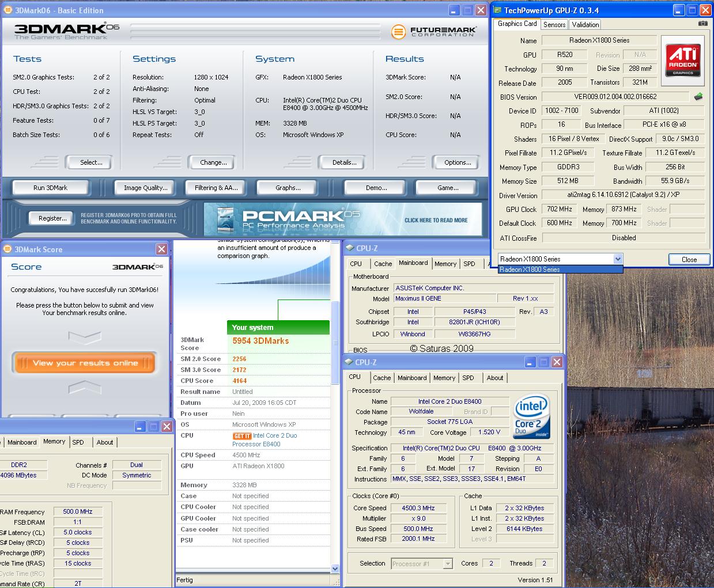The width and height of the screenshot is (714, 588).
Task: Launch the Demo button
Action: click(376, 188)
